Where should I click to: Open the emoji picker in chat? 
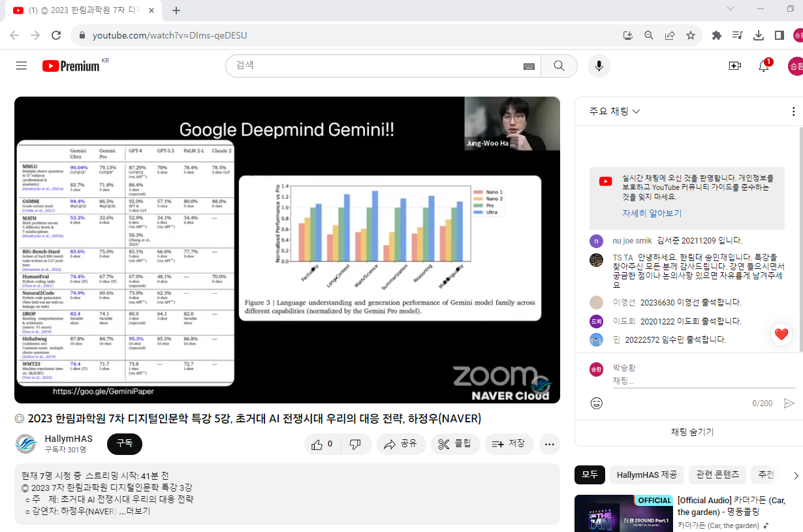coord(596,403)
